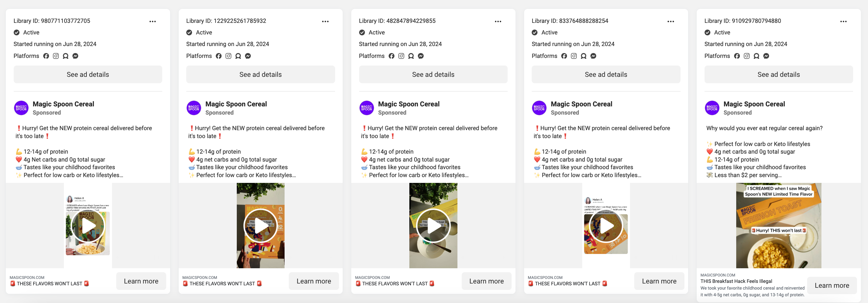
Task: Start the video in ad 833764888288254
Action: tap(606, 226)
